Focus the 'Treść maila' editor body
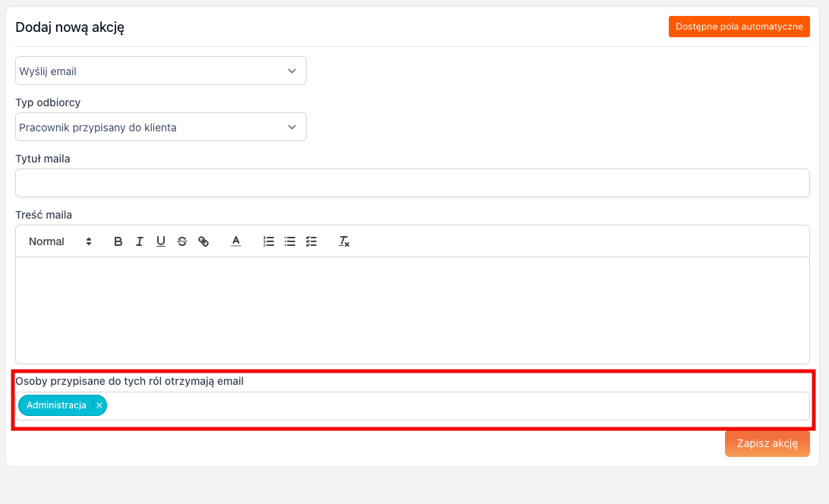Viewport: 829px width, 504px height. (x=412, y=310)
